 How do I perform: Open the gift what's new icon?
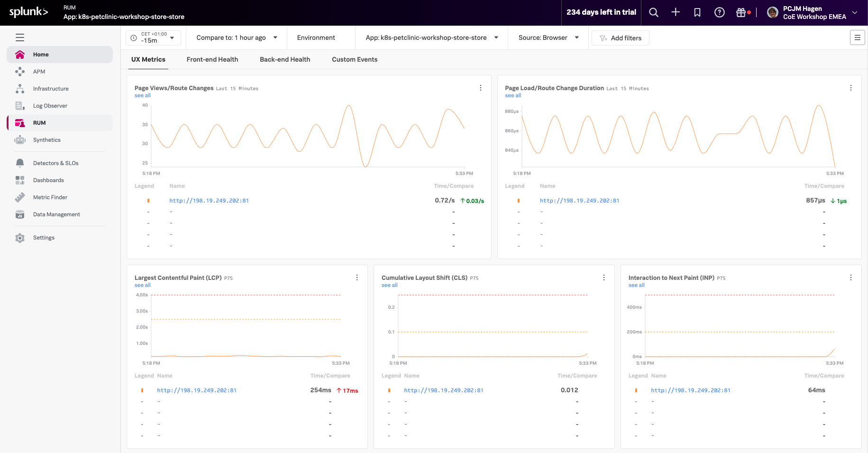point(741,13)
